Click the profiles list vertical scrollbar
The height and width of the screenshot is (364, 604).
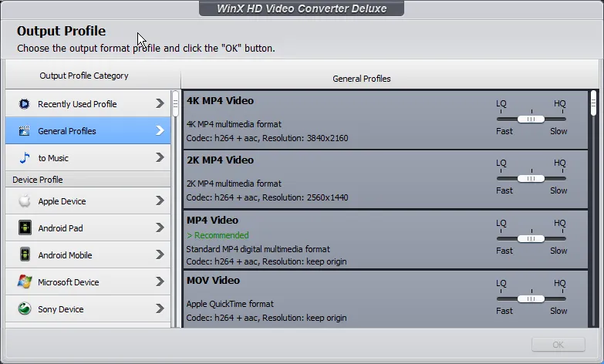point(593,103)
